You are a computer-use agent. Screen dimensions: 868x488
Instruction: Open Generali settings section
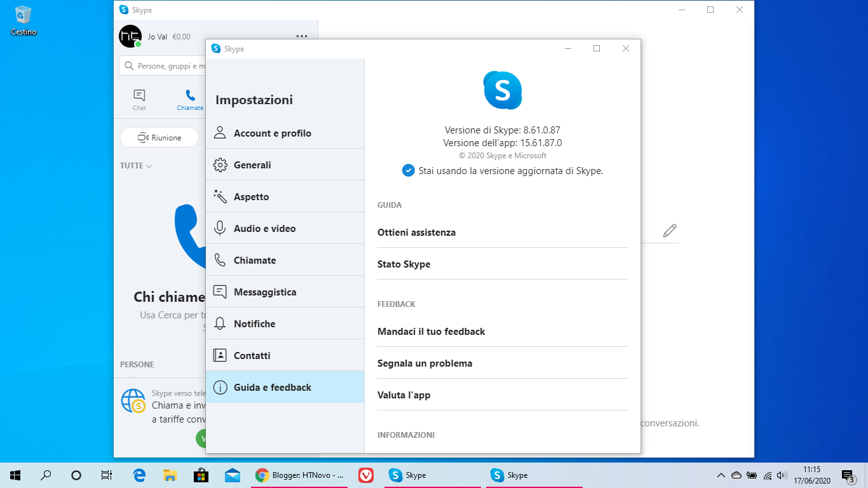[x=285, y=165]
